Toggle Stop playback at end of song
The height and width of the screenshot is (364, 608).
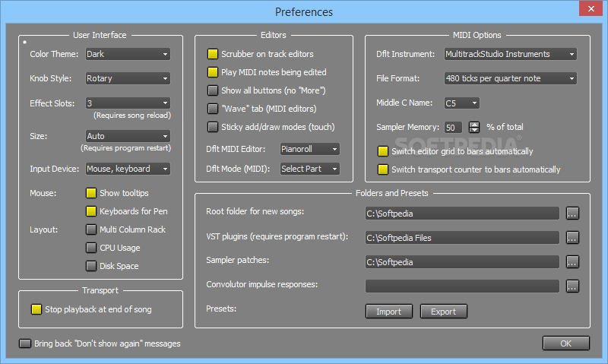[x=36, y=309]
